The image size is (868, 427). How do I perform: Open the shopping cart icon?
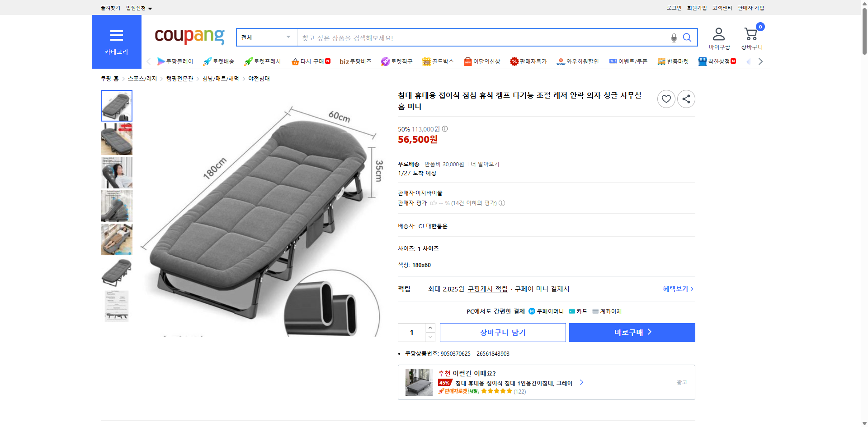click(x=750, y=33)
